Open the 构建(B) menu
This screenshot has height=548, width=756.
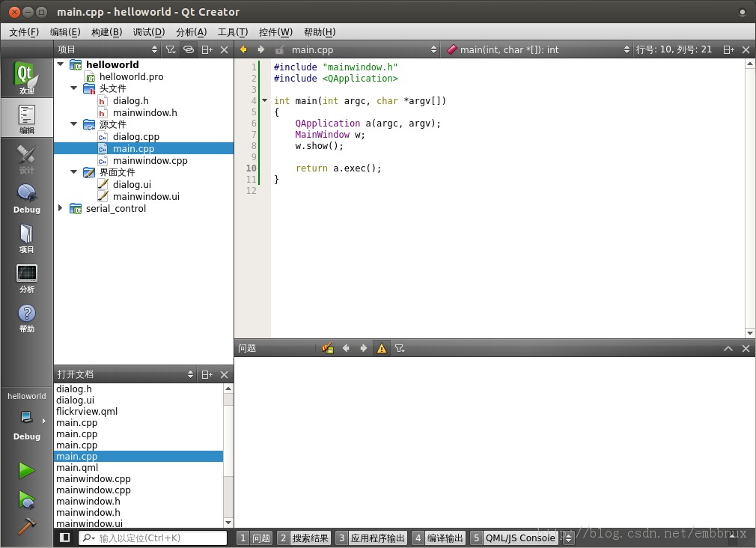106,32
